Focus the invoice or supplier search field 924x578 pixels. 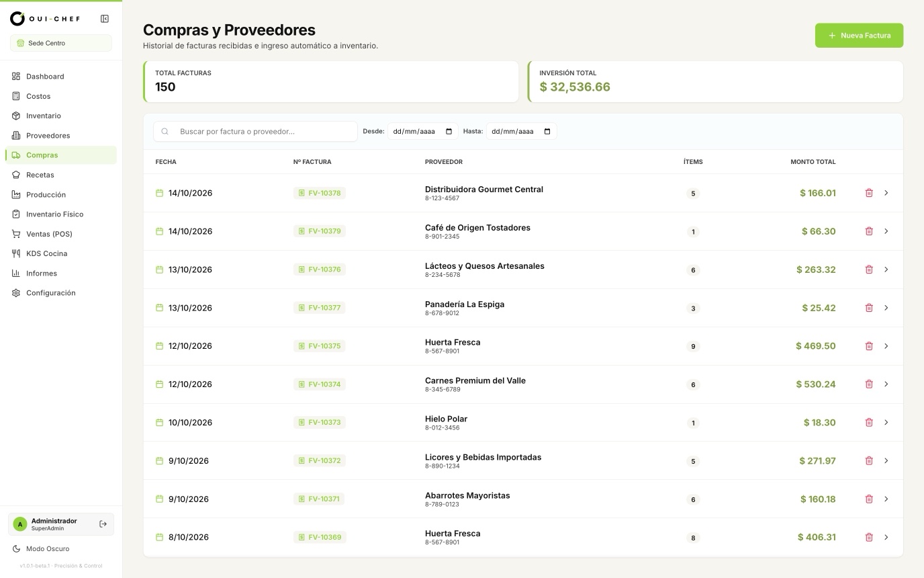click(x=255, y=132)
